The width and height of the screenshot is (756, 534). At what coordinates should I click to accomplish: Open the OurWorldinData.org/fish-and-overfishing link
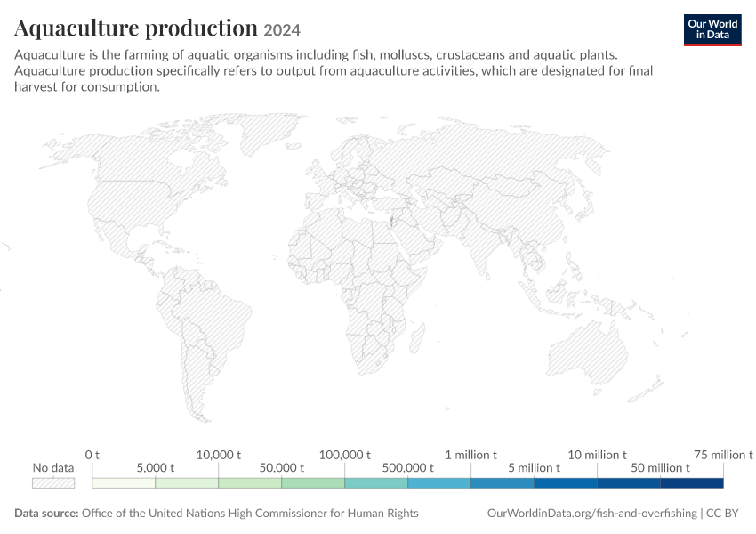coord(592,514)
